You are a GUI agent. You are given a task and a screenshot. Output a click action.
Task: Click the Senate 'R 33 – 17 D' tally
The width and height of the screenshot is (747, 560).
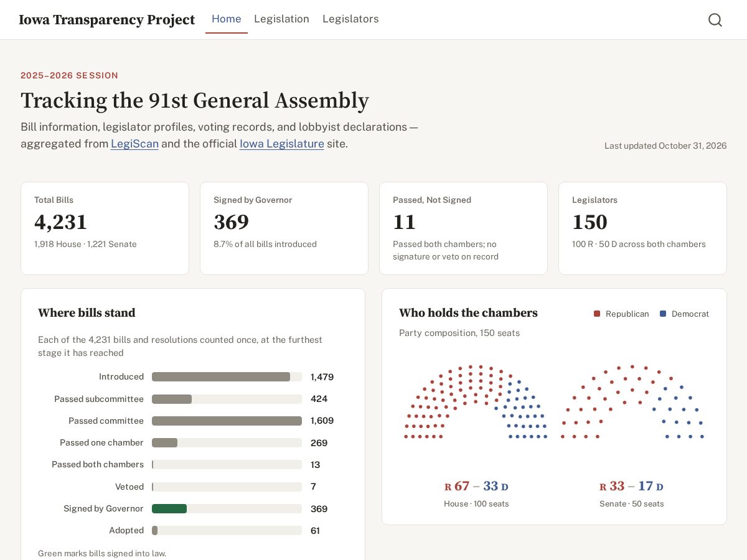[x=632, y=487]
